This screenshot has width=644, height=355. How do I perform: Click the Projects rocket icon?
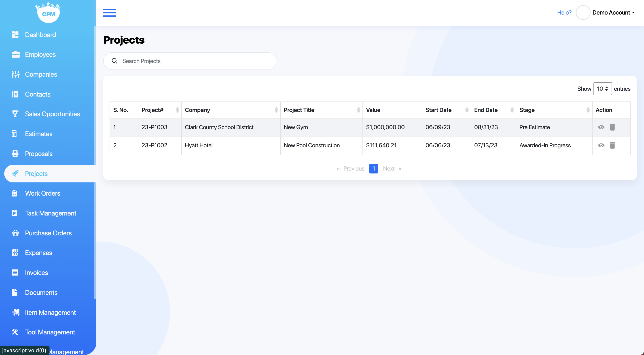[15, 173]
